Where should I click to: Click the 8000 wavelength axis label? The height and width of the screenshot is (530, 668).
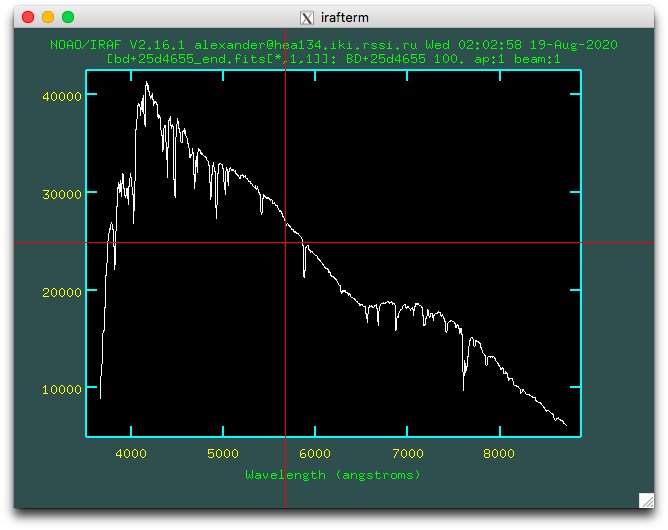coord(499,453)
